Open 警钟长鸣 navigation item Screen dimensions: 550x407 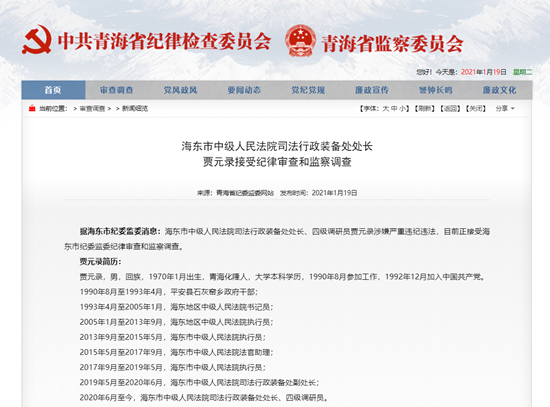click(436, 90)
